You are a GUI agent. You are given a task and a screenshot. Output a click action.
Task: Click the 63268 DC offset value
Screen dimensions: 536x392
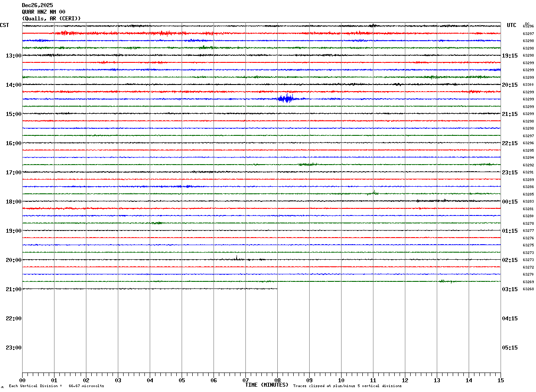528,289
